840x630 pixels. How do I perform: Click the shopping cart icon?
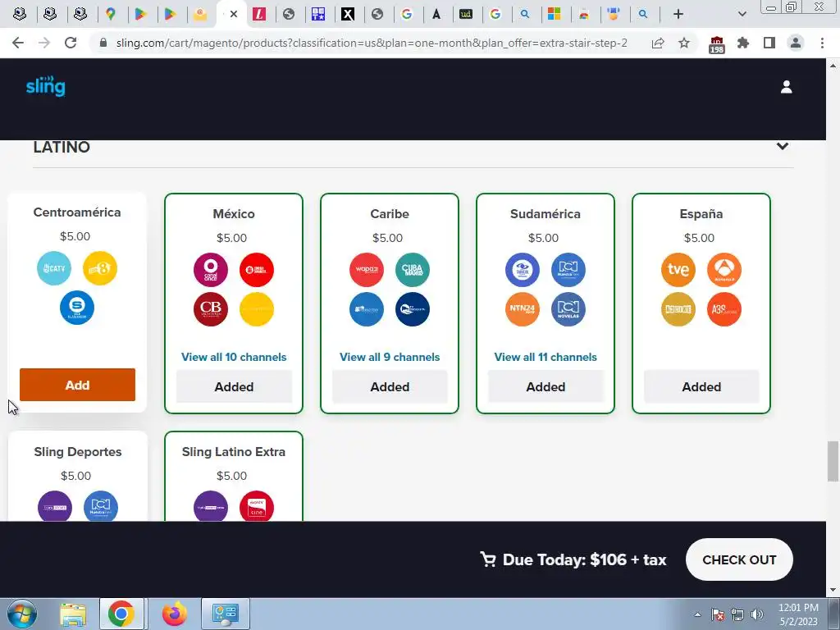[488, 559]
